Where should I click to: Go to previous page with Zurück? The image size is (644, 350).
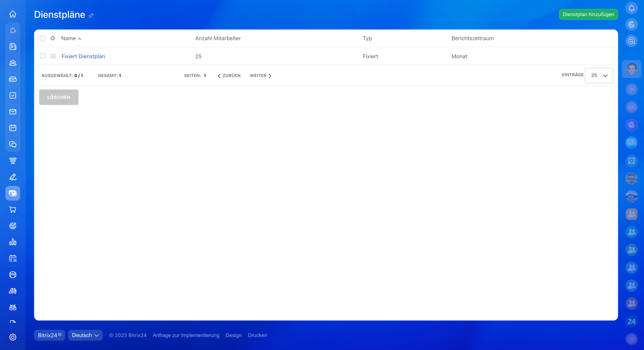[229, 76]
